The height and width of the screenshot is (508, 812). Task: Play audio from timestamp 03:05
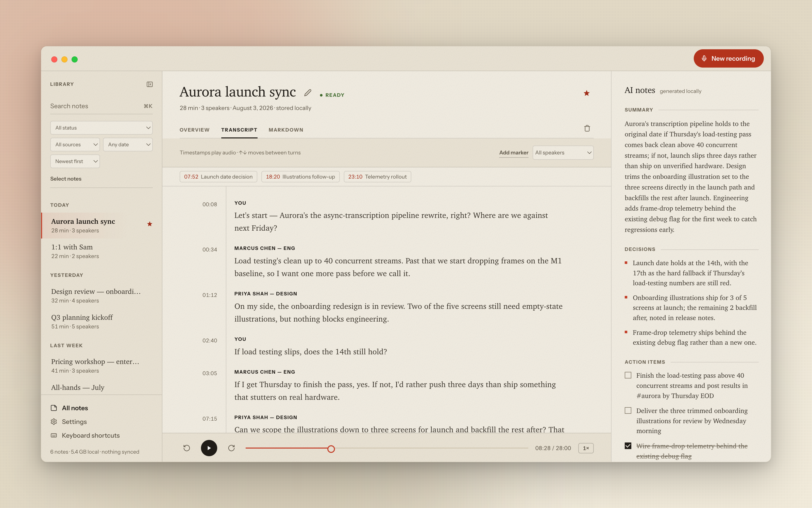pyautogui.click(x=209, y=373)
